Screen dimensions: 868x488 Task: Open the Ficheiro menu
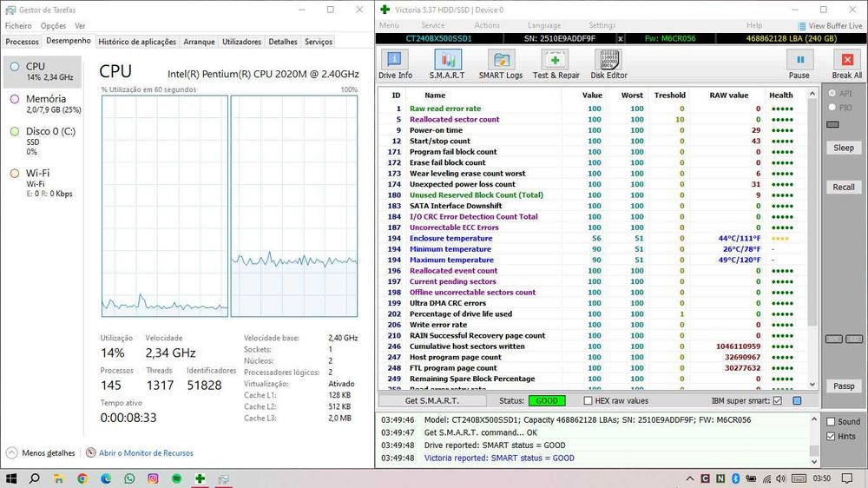(x=18, y=25)
